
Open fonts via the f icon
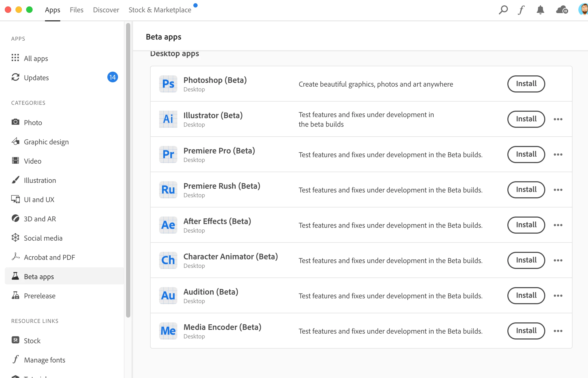pyautogui.click(x=521, y=10)
